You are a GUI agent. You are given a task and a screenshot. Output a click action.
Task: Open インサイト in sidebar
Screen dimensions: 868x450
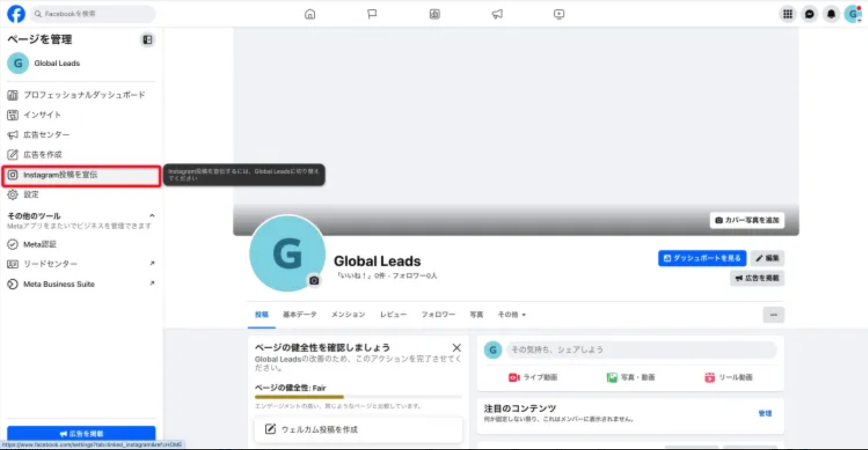(80, 115)
